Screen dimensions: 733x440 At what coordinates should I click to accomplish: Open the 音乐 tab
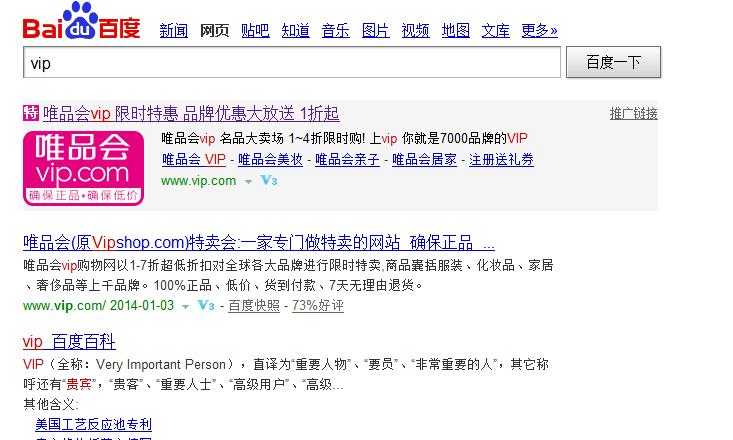click(x=336, y=30)
